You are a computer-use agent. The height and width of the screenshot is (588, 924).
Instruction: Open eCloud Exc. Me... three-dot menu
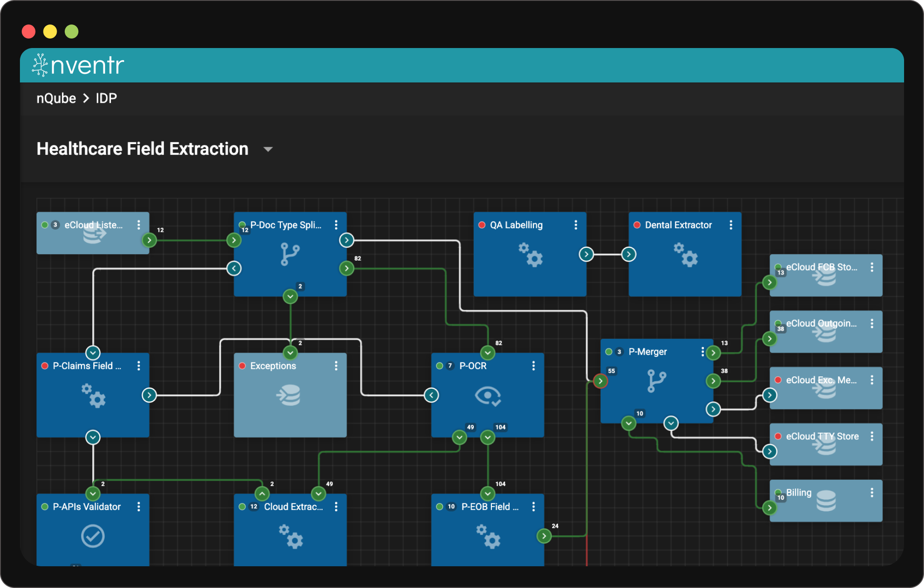[872, 380]
